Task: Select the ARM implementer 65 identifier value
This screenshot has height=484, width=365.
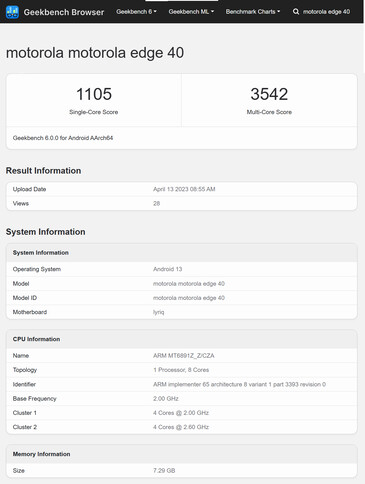Action: click(x=239, y=384)
